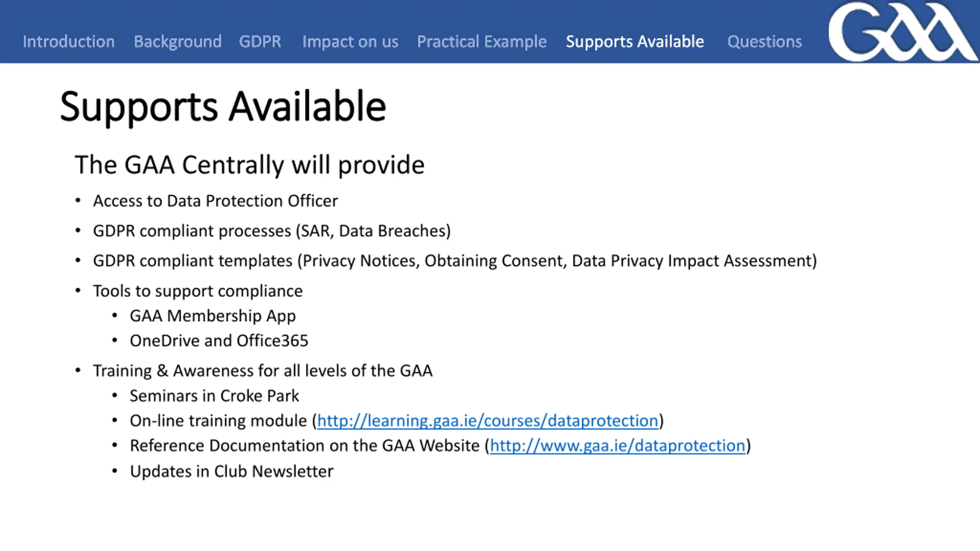
Task: Click the OneDrive and Office365 sub-bullet
Action: [x=219, y=341]
